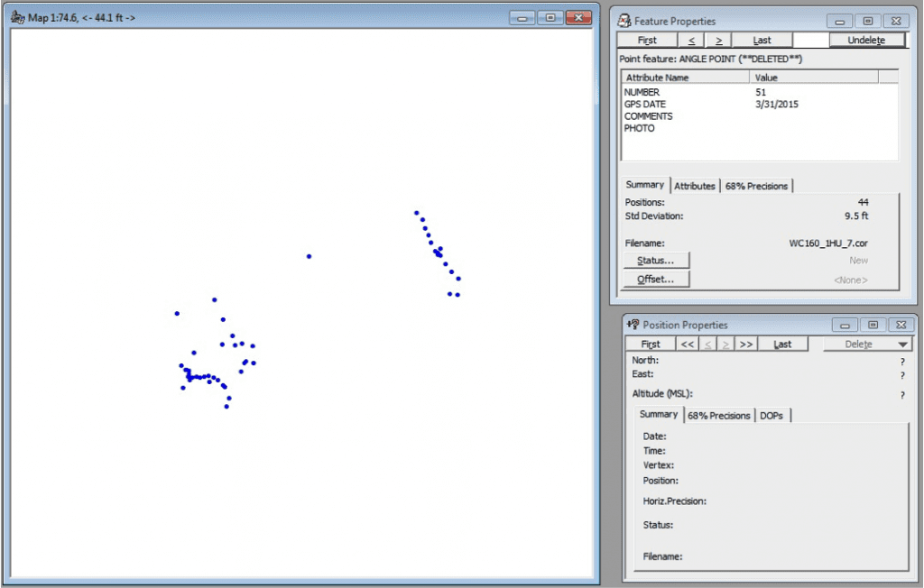Maximize the Map window

pos(550,18)
